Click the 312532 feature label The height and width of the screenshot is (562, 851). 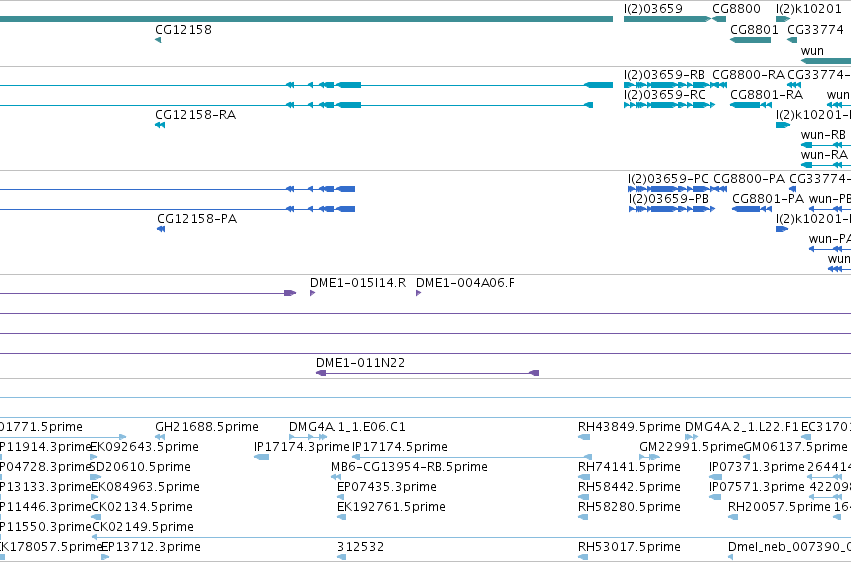360,547
